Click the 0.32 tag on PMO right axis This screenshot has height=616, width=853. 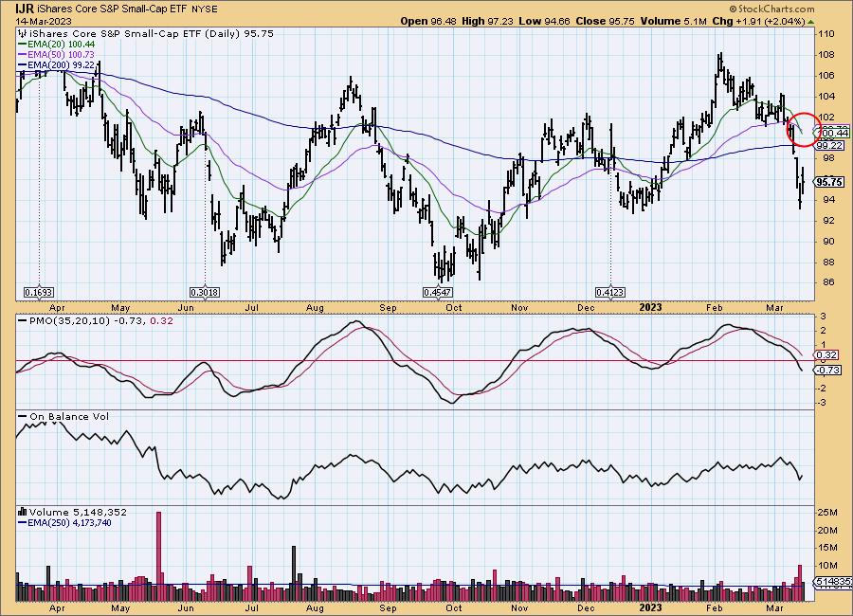tap(826, 355)
